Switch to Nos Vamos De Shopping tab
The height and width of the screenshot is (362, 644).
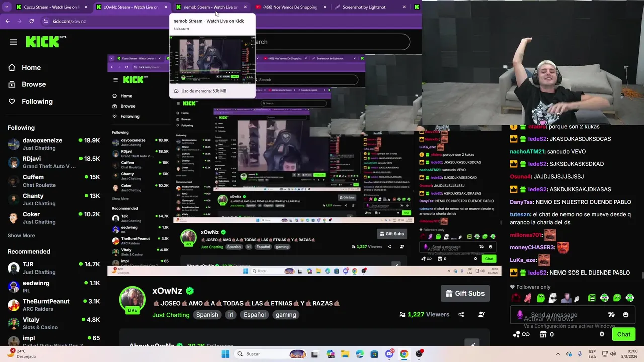290,7
